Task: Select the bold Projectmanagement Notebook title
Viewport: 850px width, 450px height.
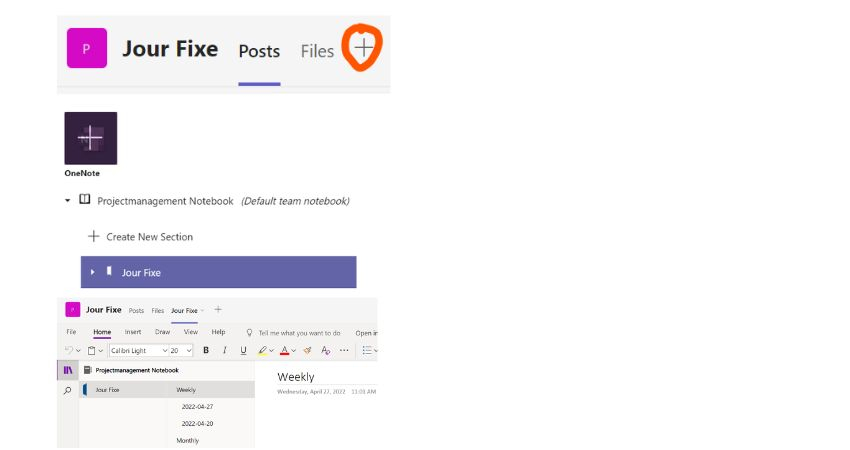Action: 137,370
